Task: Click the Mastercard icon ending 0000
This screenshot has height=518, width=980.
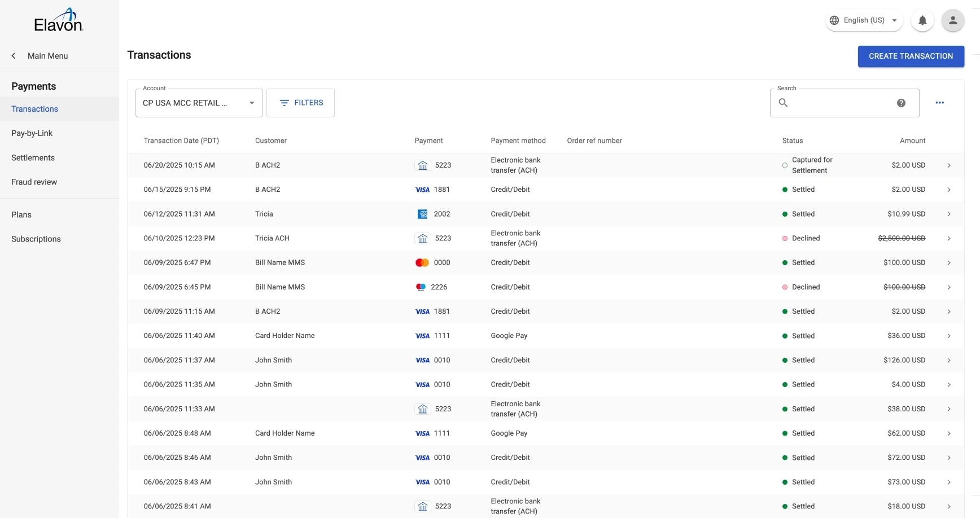Action: coord(422,262)
